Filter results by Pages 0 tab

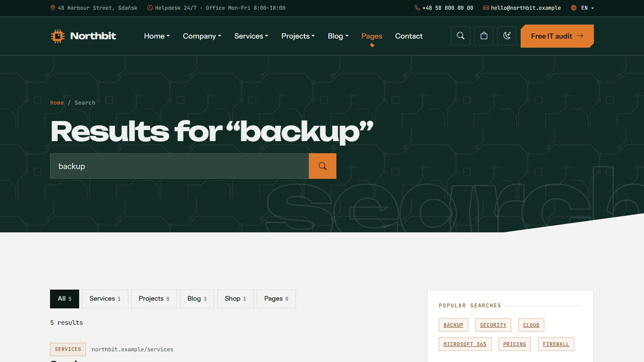coord(276,299)
